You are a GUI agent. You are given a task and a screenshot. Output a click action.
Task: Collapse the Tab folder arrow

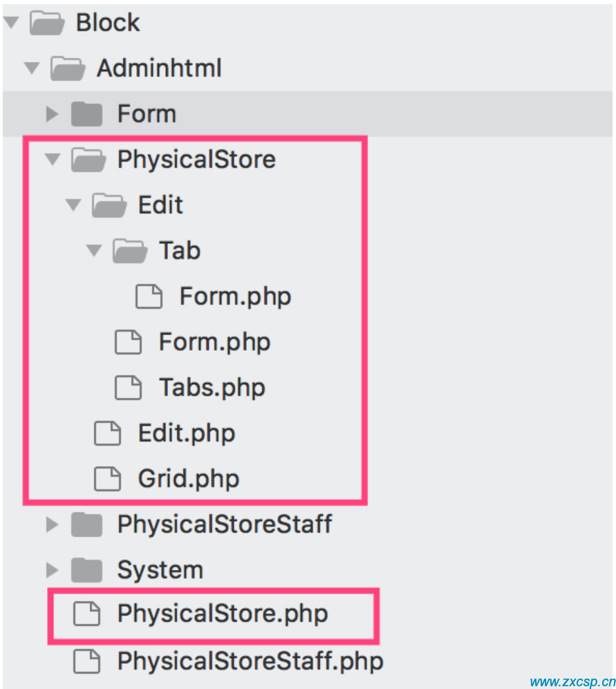94,250
